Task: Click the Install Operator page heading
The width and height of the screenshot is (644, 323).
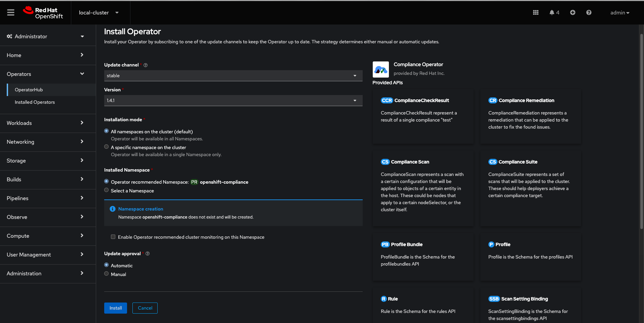Action: pos(132,32)
